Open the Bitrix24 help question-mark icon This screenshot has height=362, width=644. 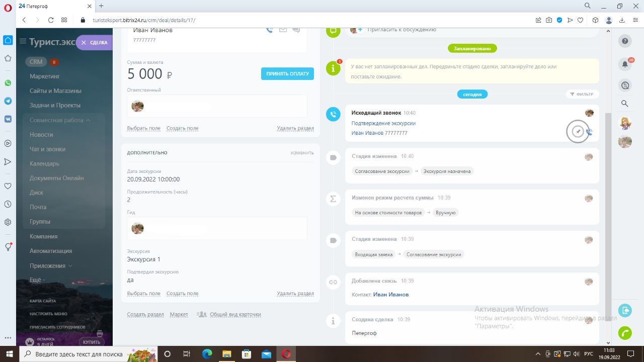point(625,41)
